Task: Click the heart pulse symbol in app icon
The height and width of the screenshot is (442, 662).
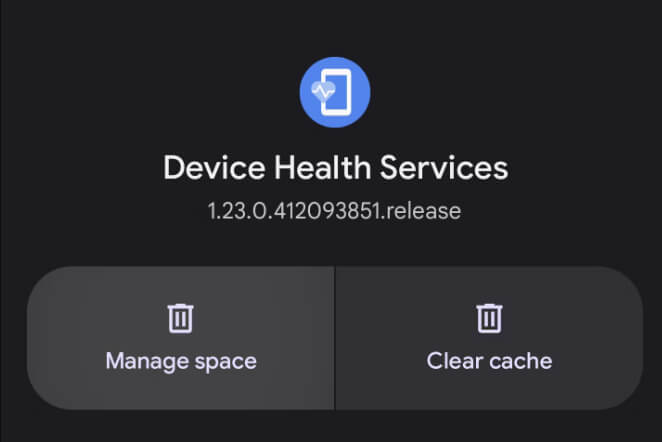Action: tap(323, 91)
